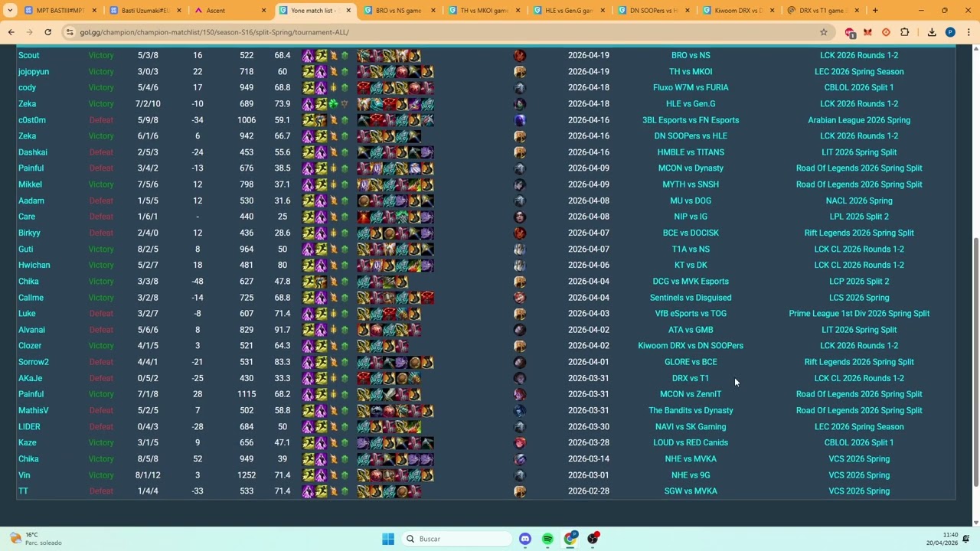Open Spotify from the taskbar

tap(547, 539)
